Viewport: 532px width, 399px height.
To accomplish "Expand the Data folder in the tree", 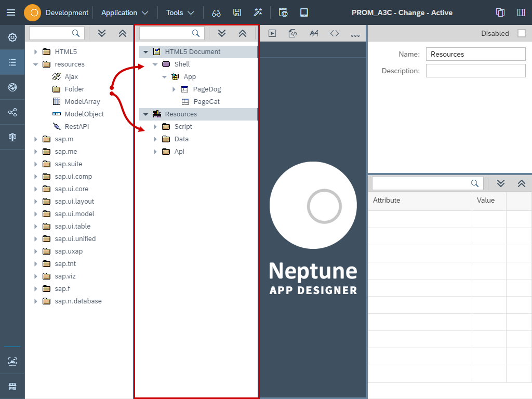I will pos(155,139).
